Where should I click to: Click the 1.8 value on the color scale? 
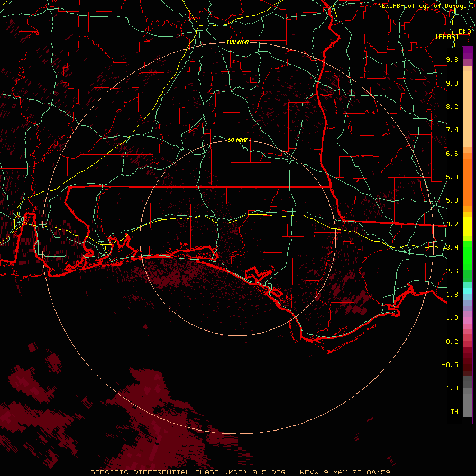(x=452, y=295)
